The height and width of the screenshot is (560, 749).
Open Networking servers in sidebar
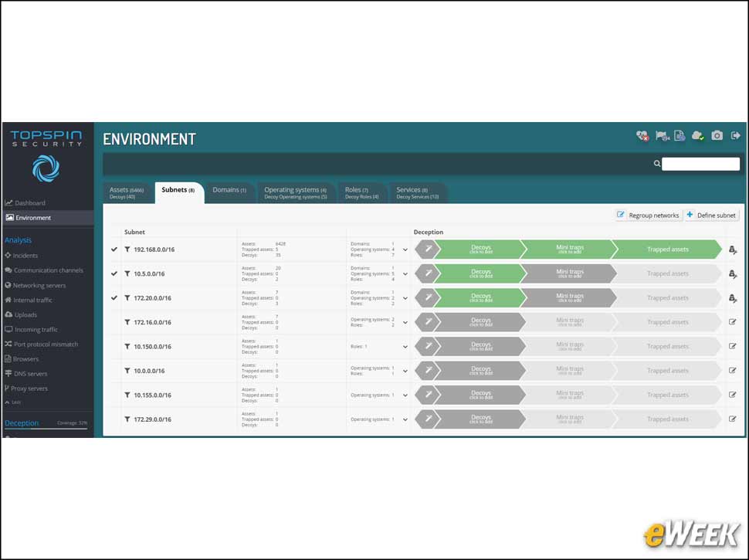pos(36,285)
